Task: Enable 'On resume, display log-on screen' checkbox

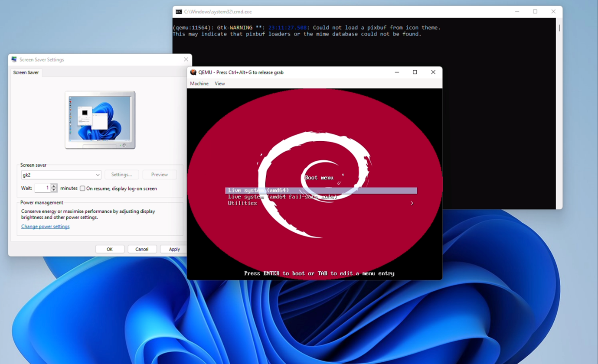Action: click(82, 188)
